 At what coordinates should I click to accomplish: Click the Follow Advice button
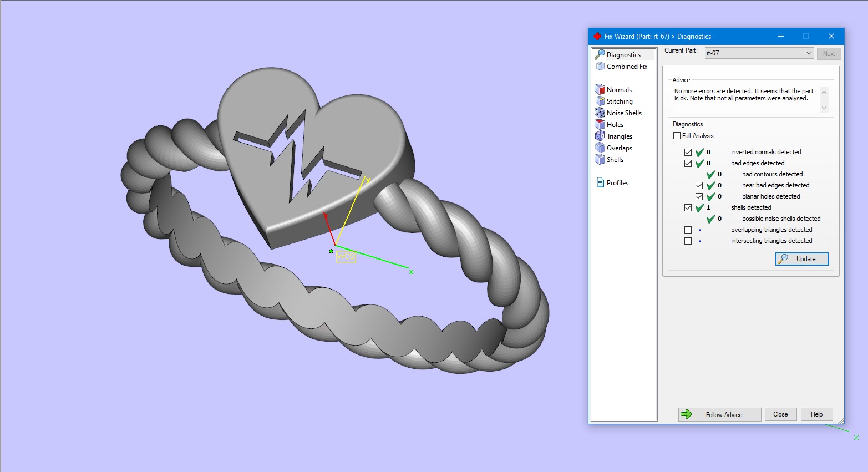720,414
